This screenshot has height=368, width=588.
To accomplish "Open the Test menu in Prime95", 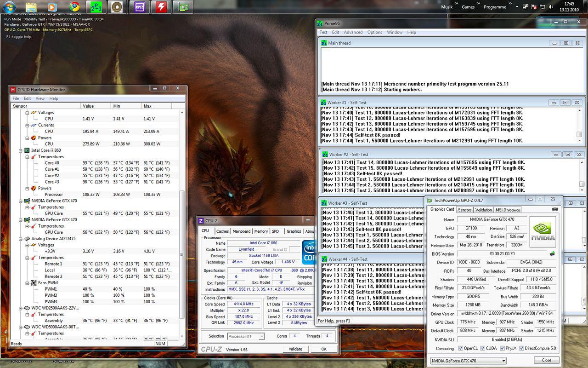I will (x=323, y=32).
